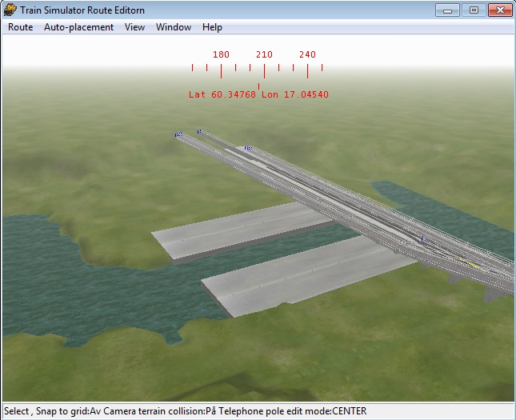Click the Lat Lon coordinate readout
516x420 pixels.
coord(258,94)
